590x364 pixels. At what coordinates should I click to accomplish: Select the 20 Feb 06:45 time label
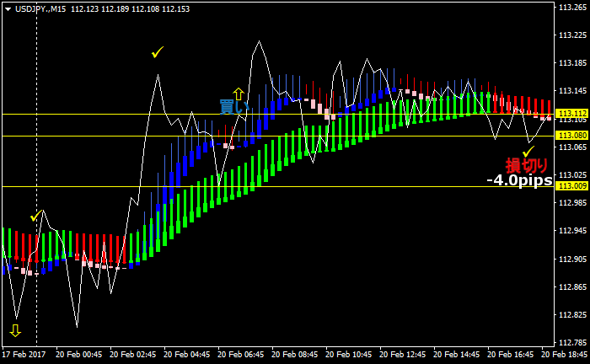point(241,355)
